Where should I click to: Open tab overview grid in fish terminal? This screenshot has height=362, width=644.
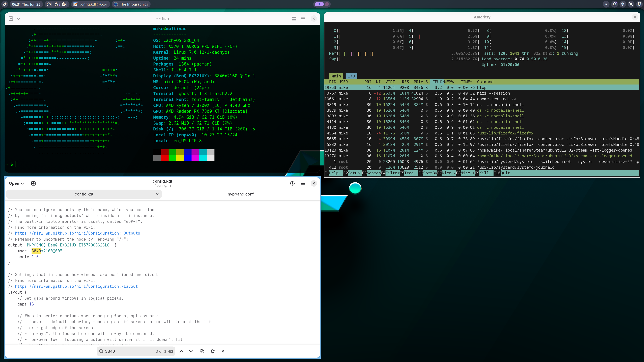(294, 18)
